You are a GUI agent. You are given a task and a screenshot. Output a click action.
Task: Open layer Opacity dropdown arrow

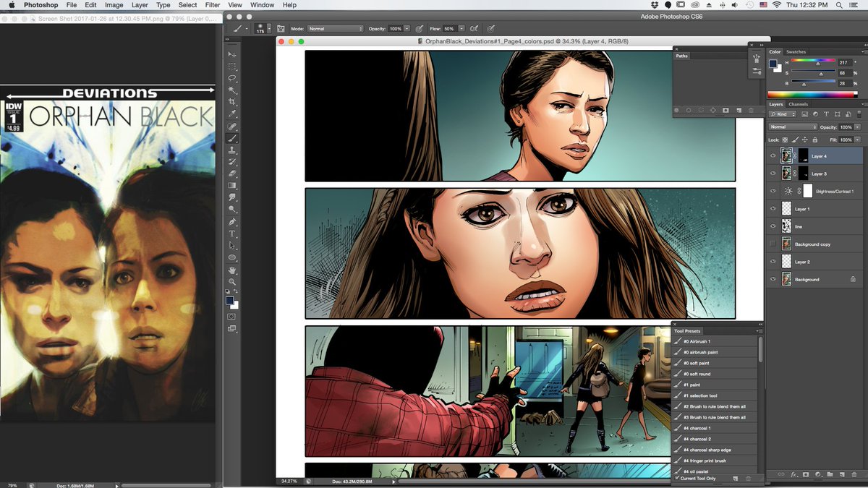(858, 127)
